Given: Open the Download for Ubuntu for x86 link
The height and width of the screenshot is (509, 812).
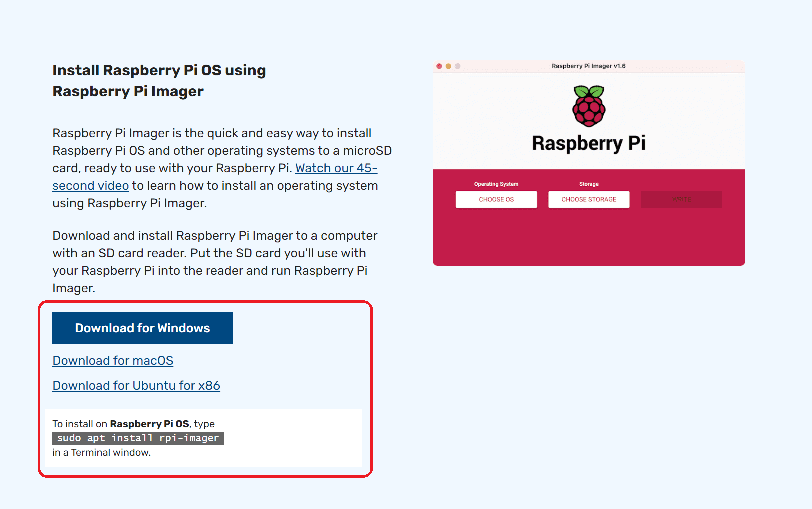Looking at the screenshot, I should click(x=136, y=385).
